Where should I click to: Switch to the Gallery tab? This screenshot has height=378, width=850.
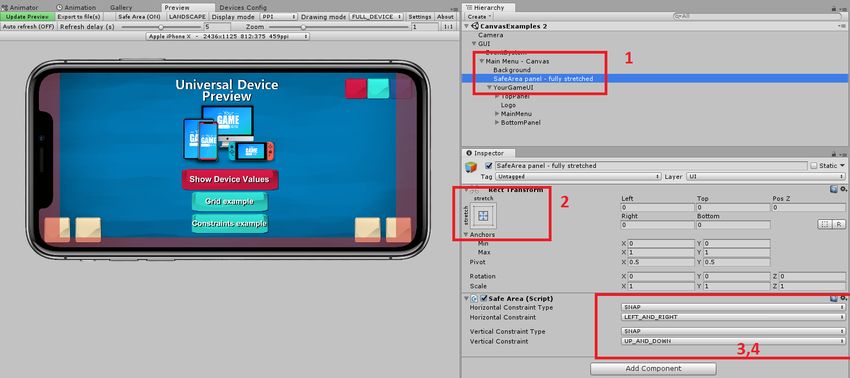(121, 8)
